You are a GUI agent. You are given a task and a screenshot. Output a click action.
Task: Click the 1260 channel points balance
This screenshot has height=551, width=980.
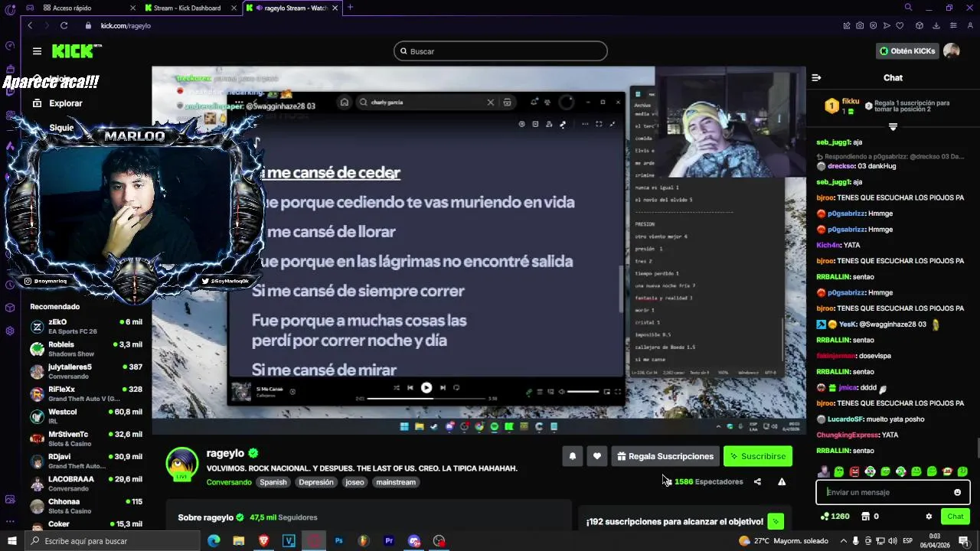[835, 517]
